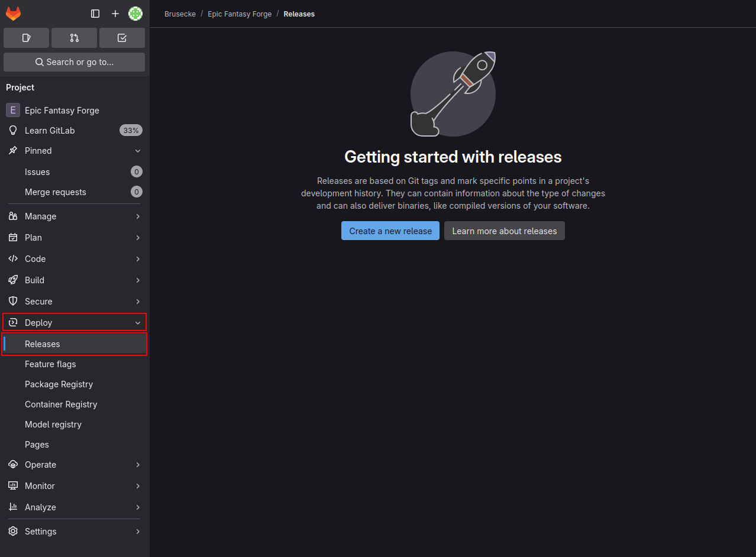The width and height of the screenshot is (756, 557).
Task: Click the Issues count badge
Action: click(x=137, y=172)
